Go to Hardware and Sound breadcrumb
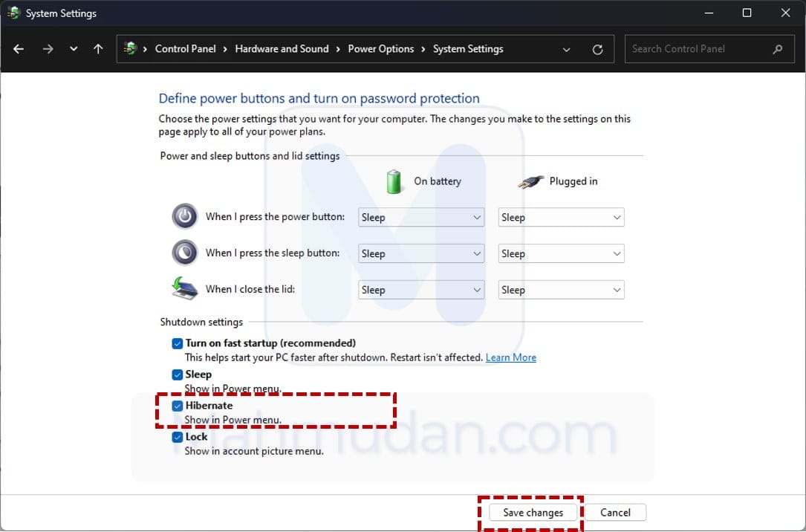 pos(282,49)
